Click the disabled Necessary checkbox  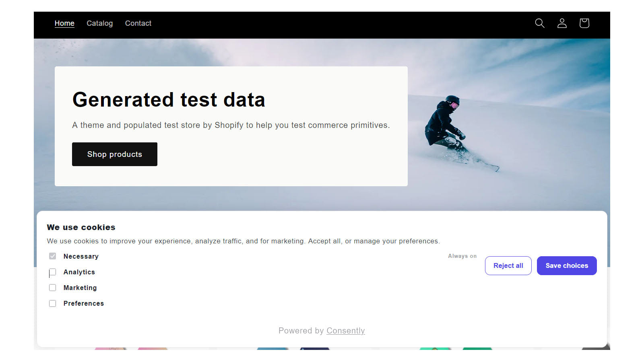pyautogui.click(x=53, y=256)
